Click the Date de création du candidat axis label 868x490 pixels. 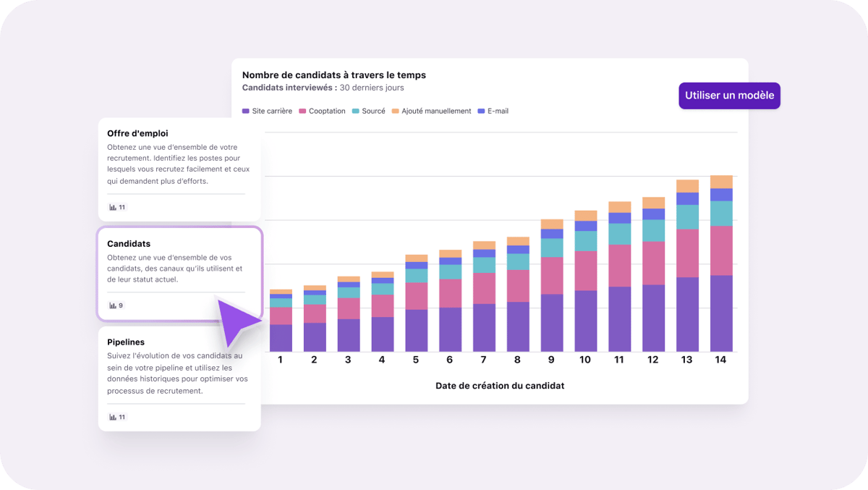(x=500, y=386)
